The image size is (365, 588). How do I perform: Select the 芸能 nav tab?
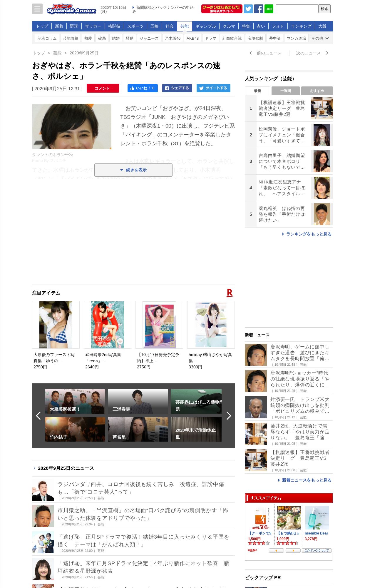[x=185, y=26]
